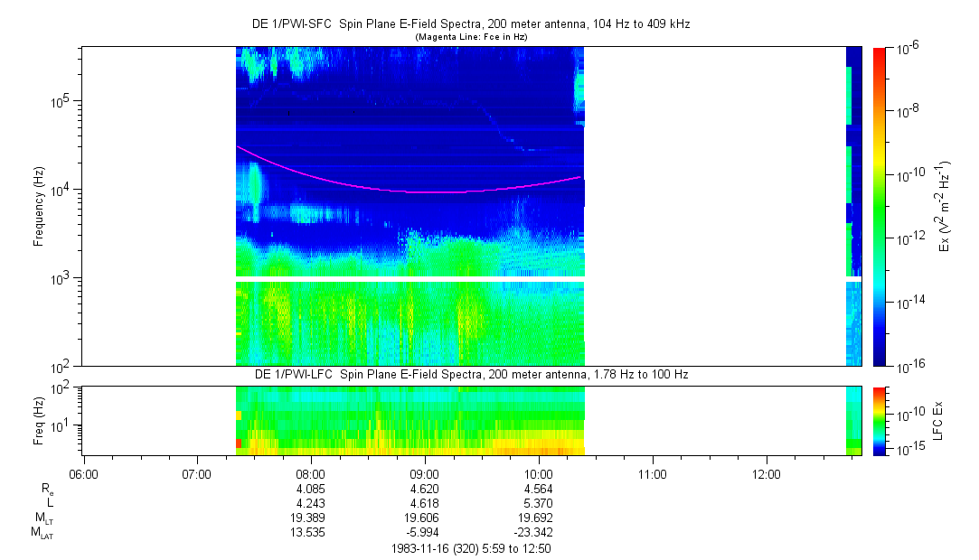Screen dimensions: 979x560
Task: Click the narrow data strip near 12:45
Action: point(850,206)
